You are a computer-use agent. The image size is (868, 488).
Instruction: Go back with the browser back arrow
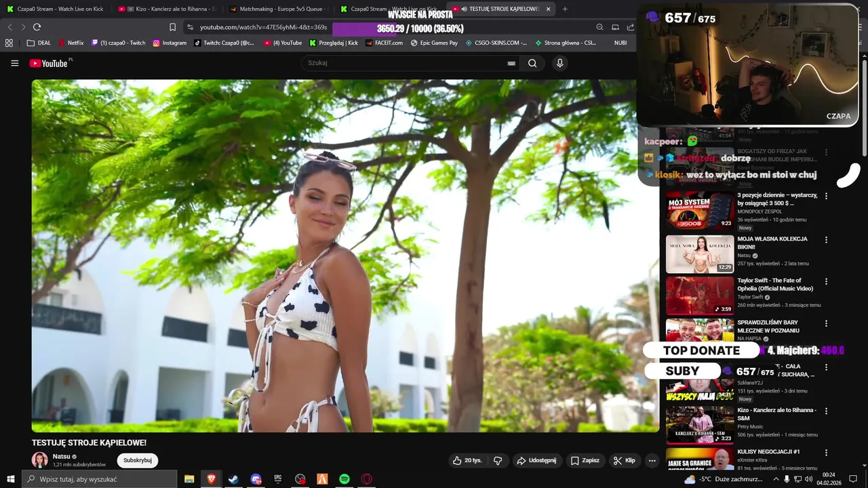(x=9, y=27)
